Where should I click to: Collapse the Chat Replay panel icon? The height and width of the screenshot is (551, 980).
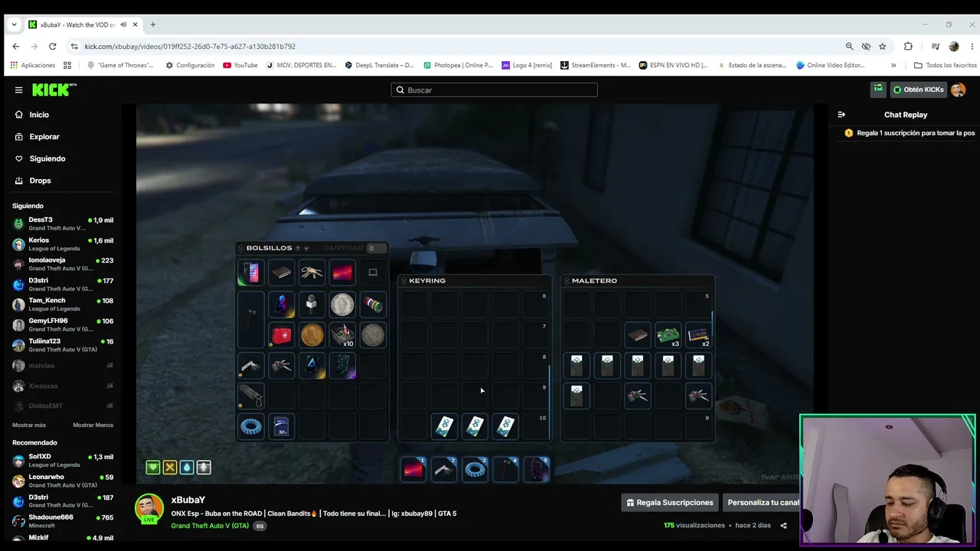click(x=841, y=115)
